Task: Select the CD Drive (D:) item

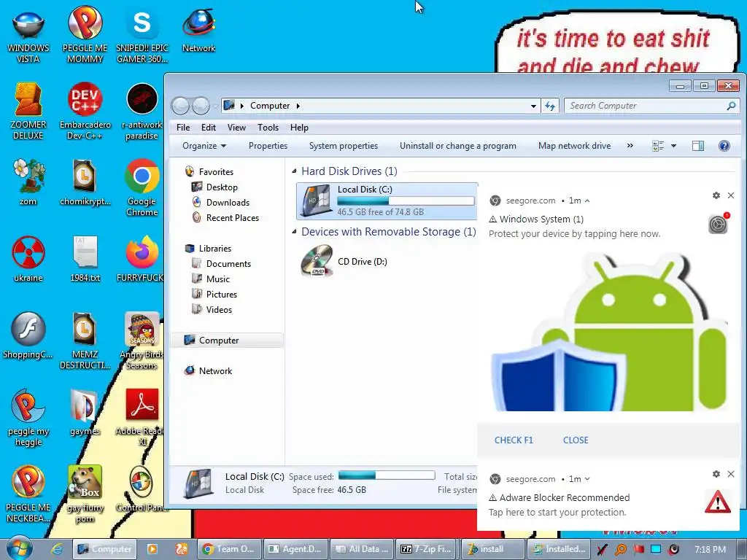Action: (344, 261)
